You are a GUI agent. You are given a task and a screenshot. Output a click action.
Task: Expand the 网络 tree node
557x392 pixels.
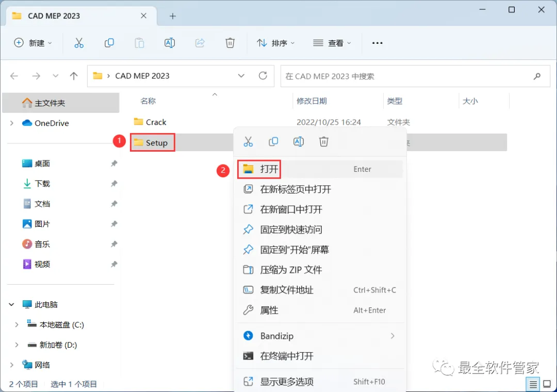click(x=12, y=365)
